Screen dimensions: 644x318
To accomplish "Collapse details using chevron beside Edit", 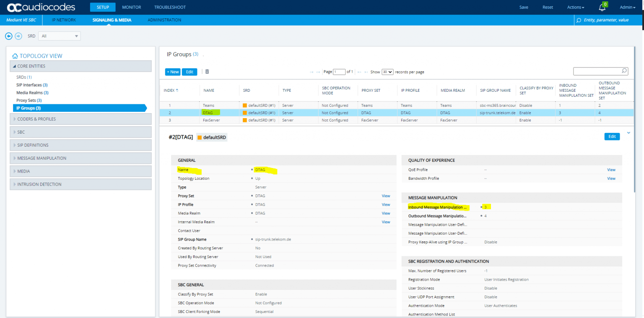I will 628,133.
